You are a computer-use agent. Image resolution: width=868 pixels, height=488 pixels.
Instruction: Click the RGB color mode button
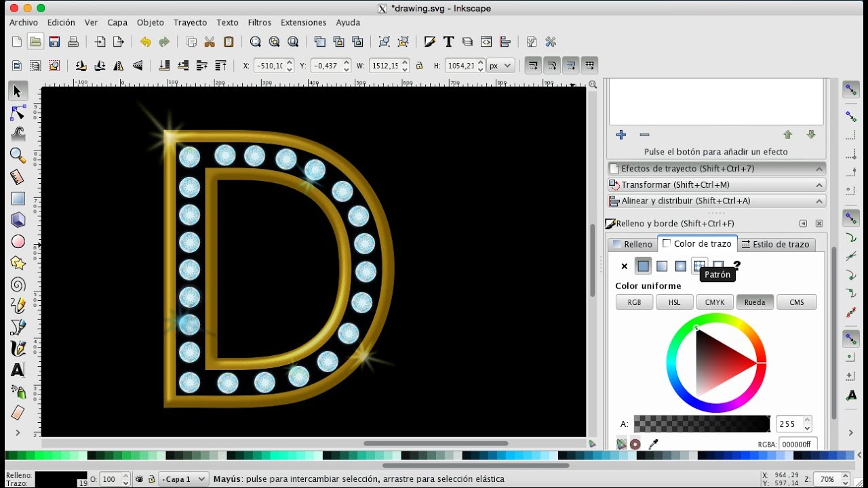pos(634,302)
